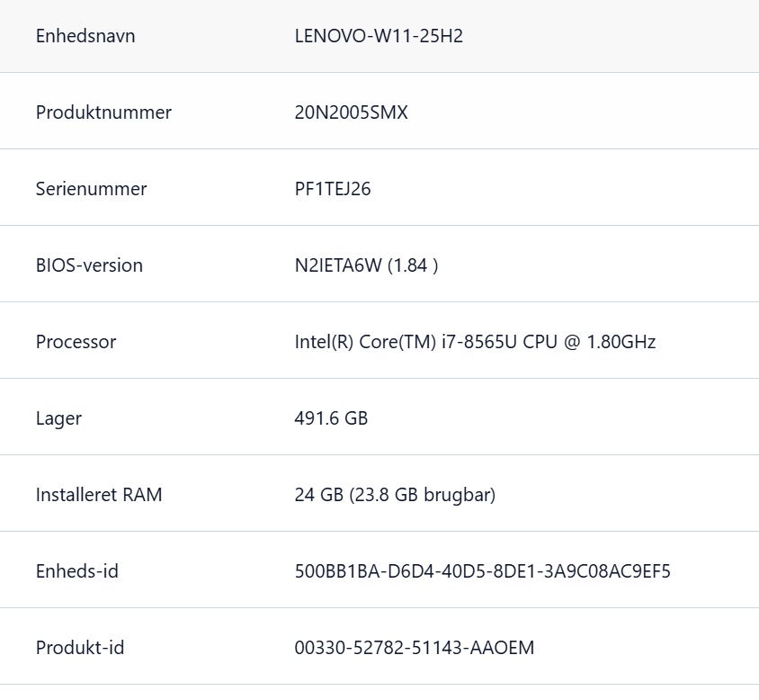The width and height of the screenshot is (759, 700).
Task: Click the Processor label
Action: (x=76, y=342)
